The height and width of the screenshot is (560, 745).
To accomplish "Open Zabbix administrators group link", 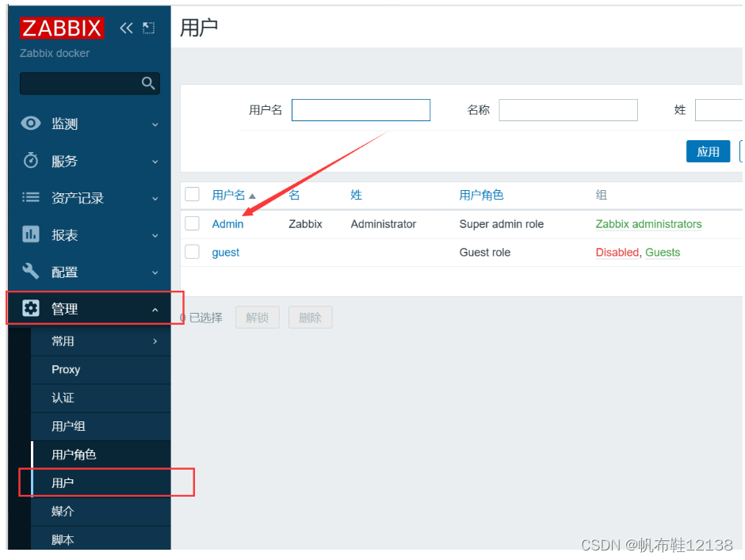I will click(x=648, y=223).
